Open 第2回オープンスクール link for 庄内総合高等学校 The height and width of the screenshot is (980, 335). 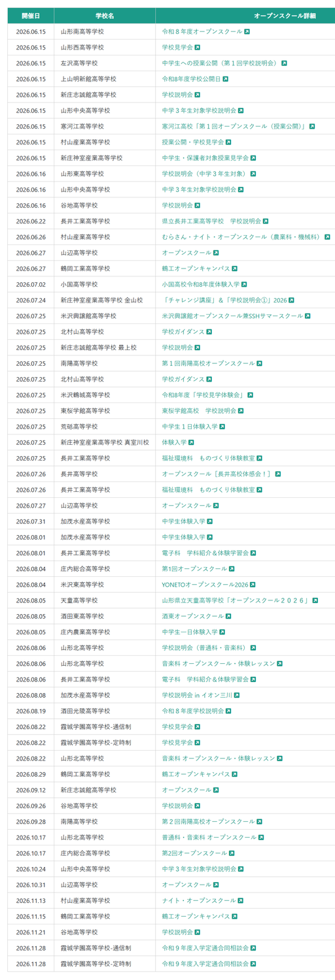194,853
